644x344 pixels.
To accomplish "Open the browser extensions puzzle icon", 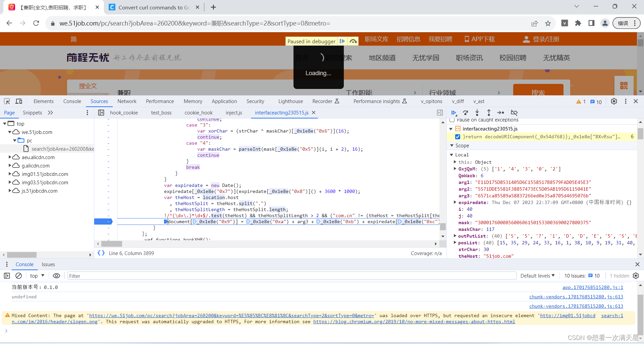I will click(x=578, y=23).
